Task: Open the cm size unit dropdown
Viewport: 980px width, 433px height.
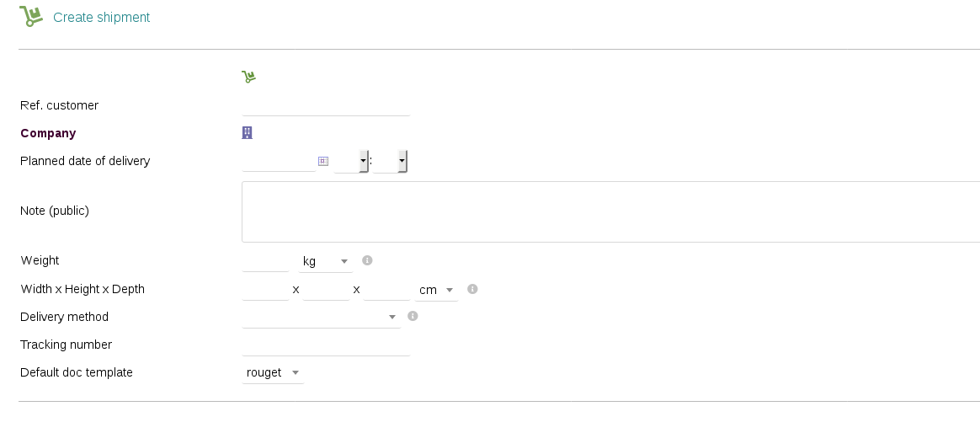Action: click(x=436, y=290)
